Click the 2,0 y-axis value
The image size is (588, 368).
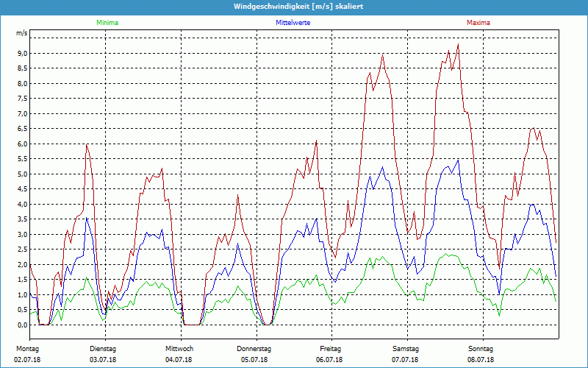pos(23,265)
